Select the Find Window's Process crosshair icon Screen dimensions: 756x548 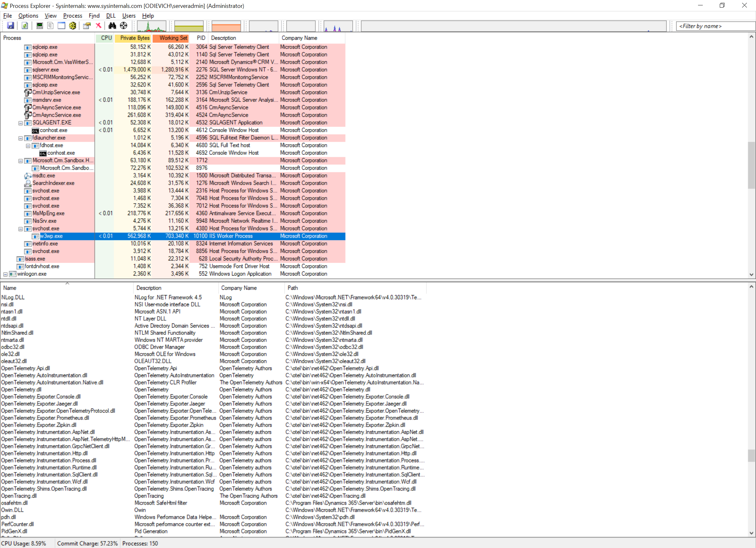123,26
